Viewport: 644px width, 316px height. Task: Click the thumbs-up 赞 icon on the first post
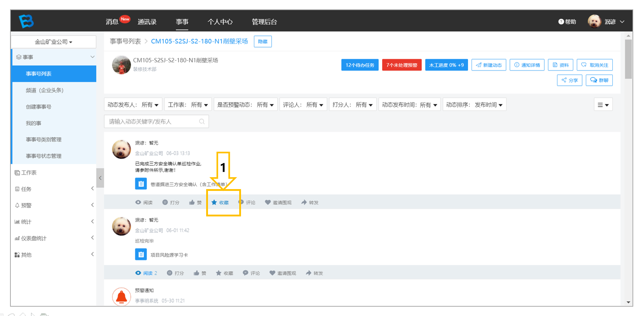(192, 202)
